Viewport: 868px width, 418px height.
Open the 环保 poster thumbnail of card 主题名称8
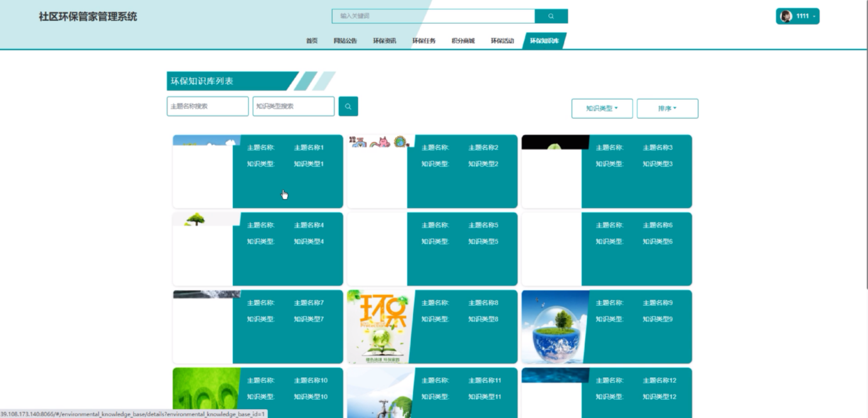click(380, 327)
